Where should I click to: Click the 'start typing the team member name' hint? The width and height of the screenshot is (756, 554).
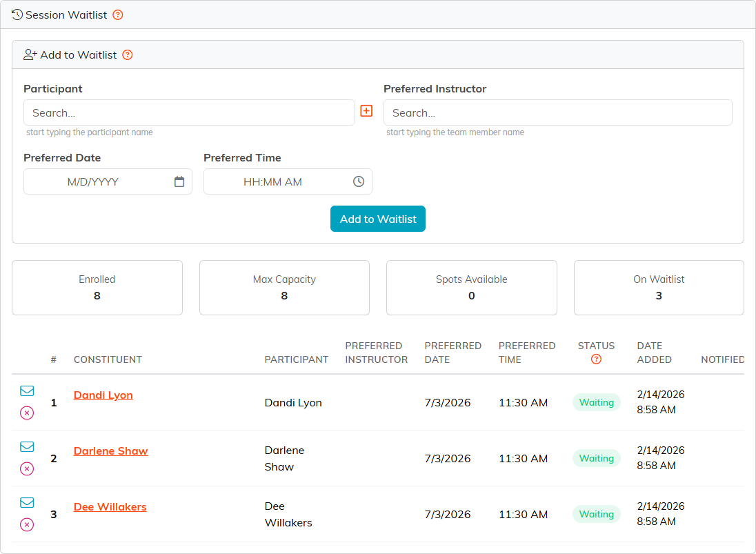[455, 132]
